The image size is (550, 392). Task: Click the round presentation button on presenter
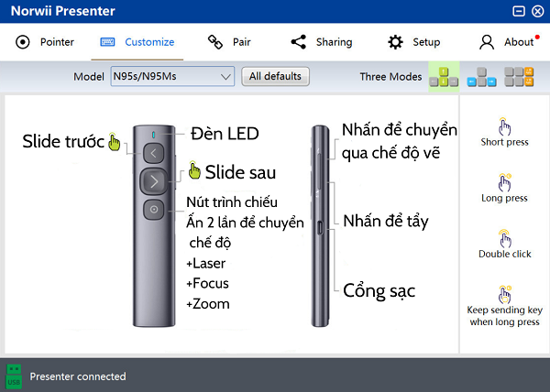[153, 209]
